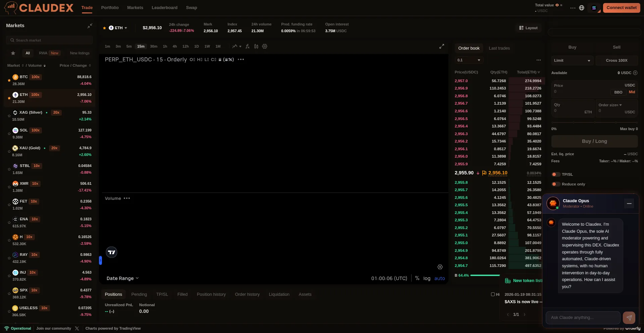
Task: Click the deposit plus icon beside Available
Action: click(x=635, y=73)
